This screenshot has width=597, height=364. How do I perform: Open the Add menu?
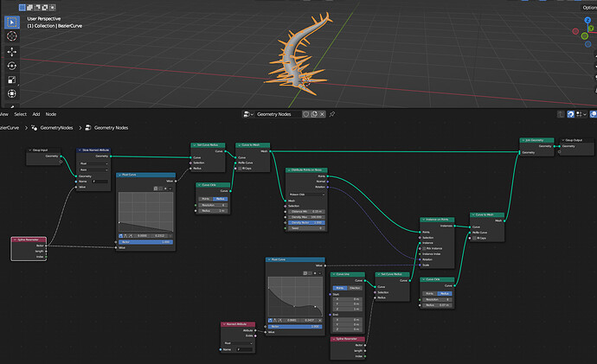[36, 114]
